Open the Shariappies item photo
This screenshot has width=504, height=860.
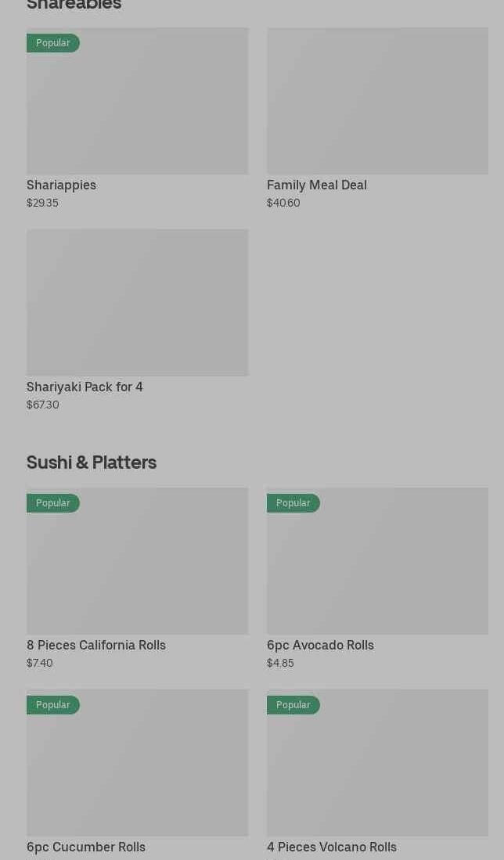137,110
